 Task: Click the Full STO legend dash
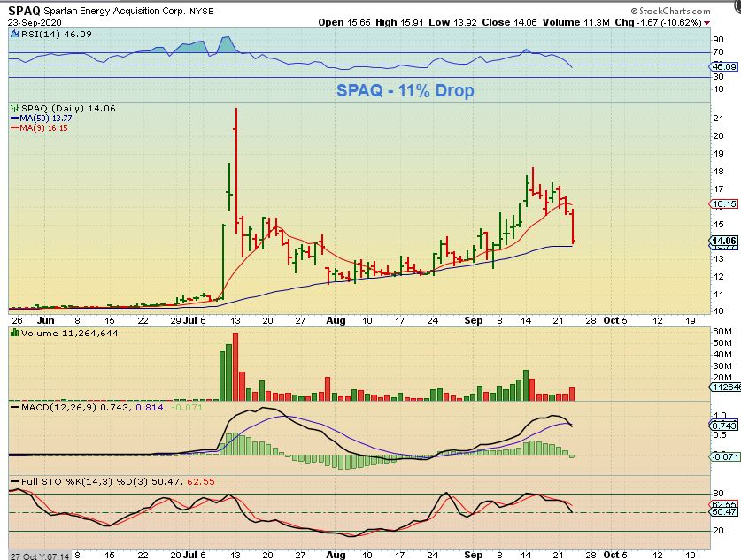click(15, 482)
